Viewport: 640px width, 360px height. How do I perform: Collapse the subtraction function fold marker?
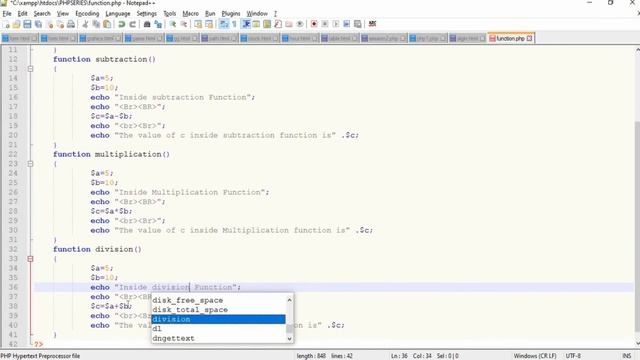pos(30,69)
